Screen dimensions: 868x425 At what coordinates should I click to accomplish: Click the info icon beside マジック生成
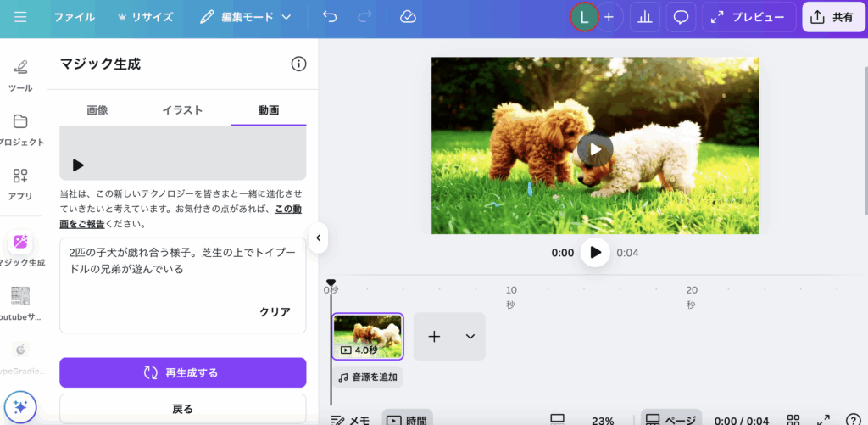298,64
